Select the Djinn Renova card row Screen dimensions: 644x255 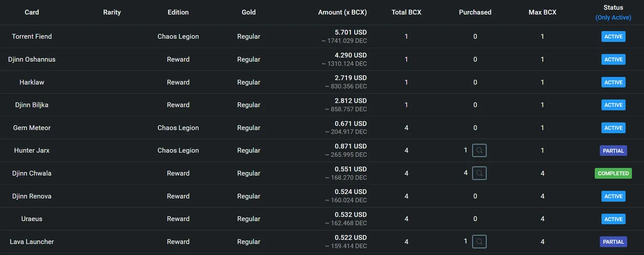coord(322,196)
